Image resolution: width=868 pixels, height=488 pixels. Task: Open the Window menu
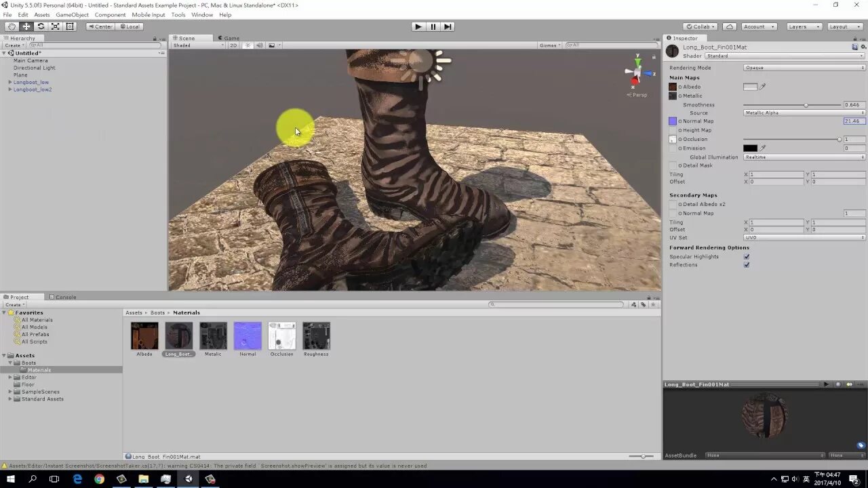202,15
